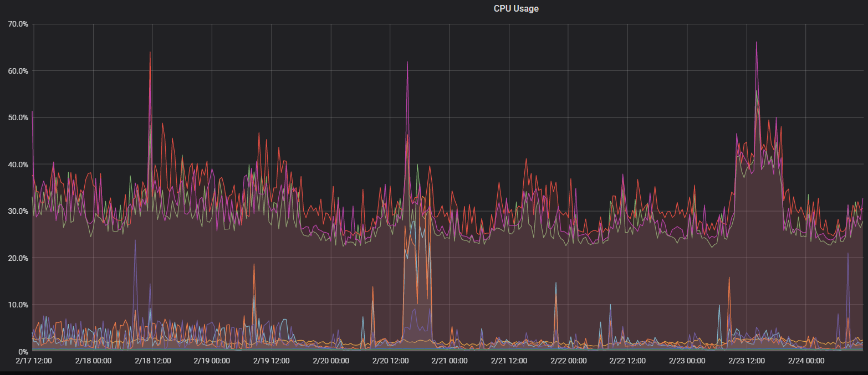Open the CPU Usage panel title menu
868x375 pixels.
click(x=516, y=8)
